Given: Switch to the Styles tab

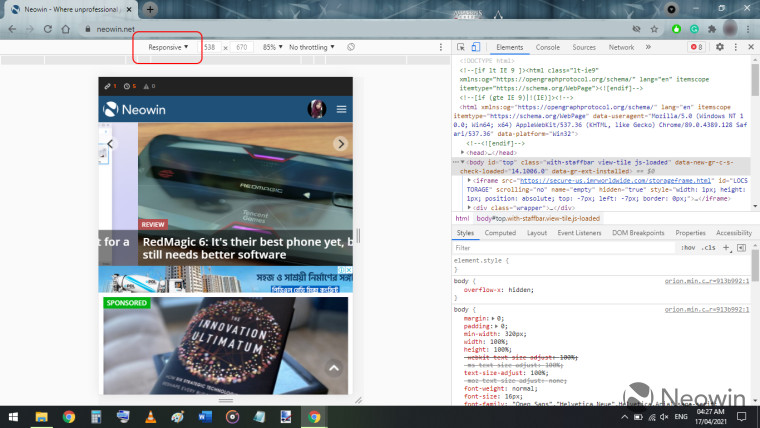Looking at the screenshot, I should 465,233.
